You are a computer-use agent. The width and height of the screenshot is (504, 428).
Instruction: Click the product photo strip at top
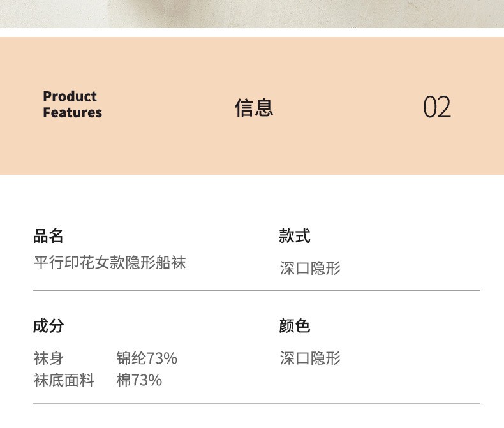[252, 13]
